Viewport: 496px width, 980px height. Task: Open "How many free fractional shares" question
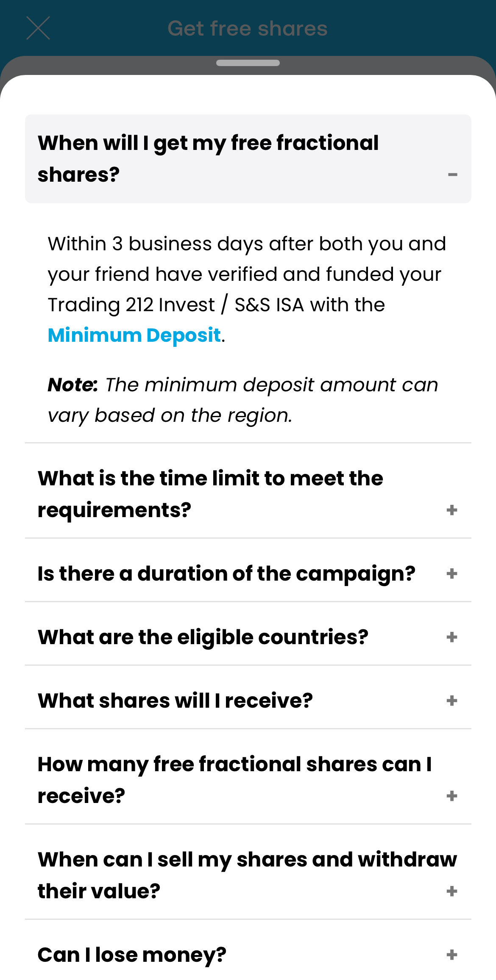(x=234, y=780)
